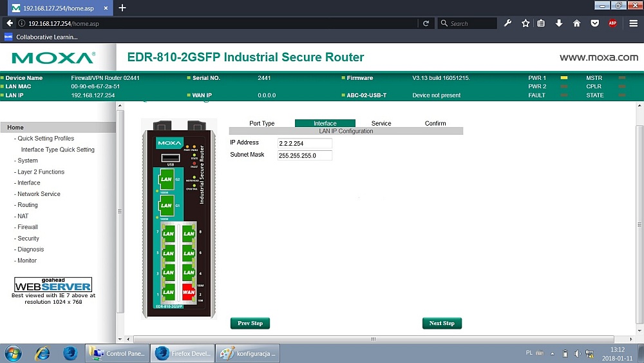
Task: Click LAN port 7 on router image
Action: point(168,233)
